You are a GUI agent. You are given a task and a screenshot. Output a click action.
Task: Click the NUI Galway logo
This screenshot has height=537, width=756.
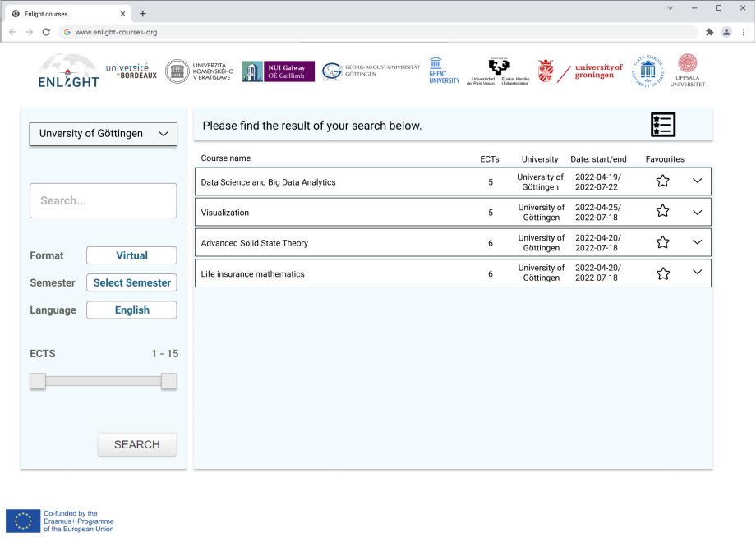point(278,71)
